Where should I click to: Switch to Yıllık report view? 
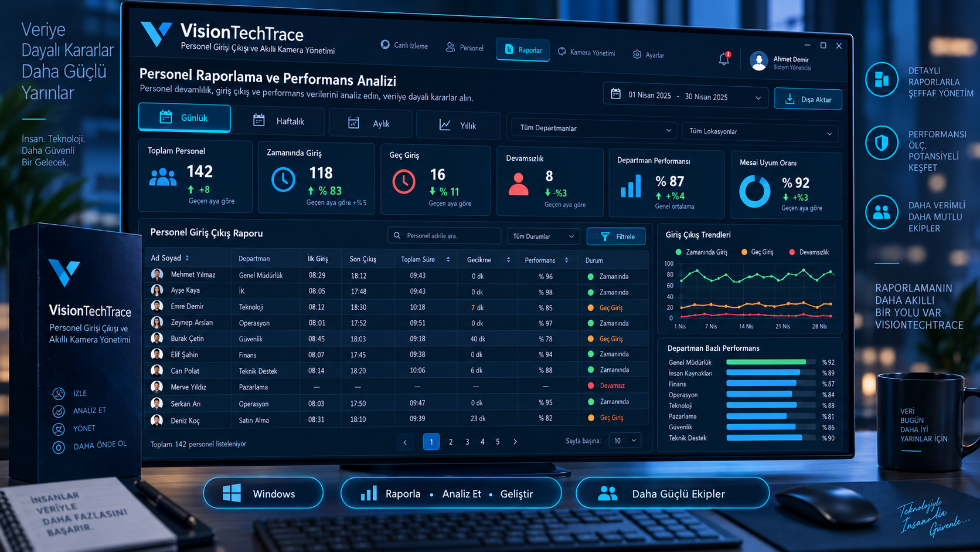(x=458, y=126)
